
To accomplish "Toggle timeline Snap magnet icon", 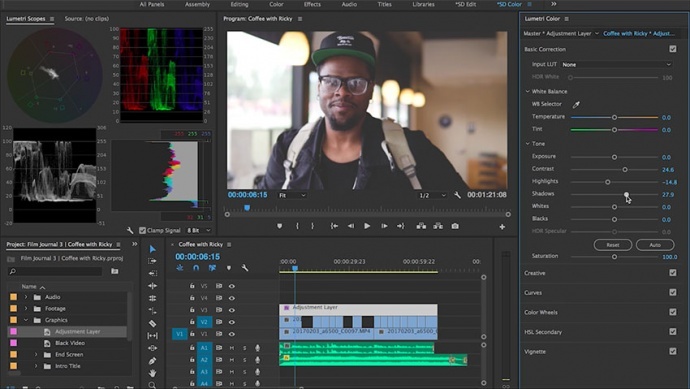I will (196, 268).
